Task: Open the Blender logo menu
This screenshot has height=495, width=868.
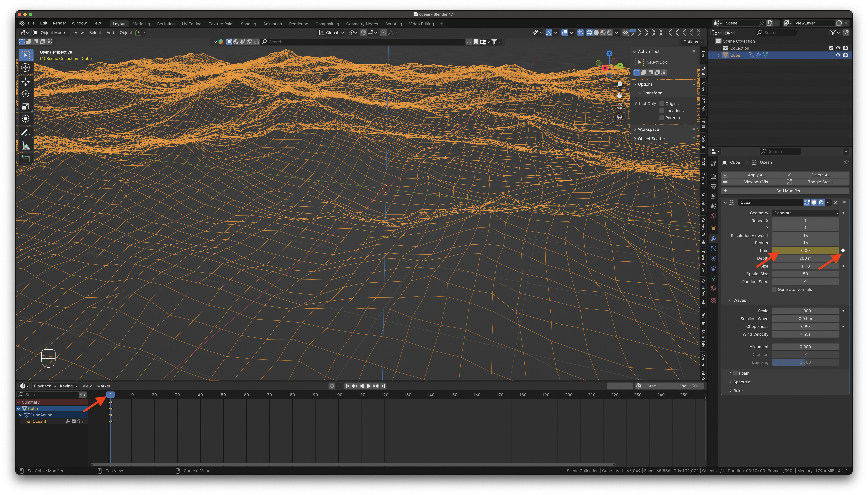Action: (x=22, y=23)
